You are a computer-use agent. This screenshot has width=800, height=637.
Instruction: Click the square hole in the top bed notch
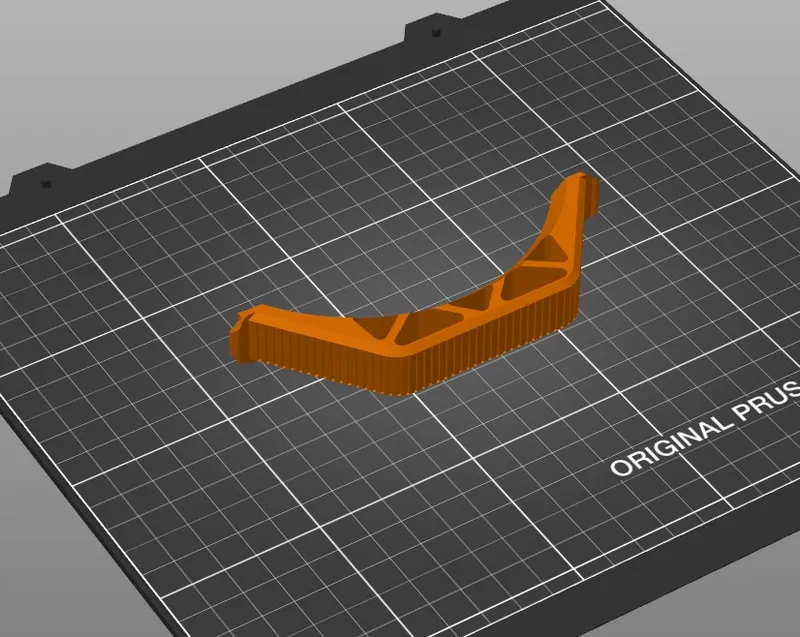coord(435,32)
